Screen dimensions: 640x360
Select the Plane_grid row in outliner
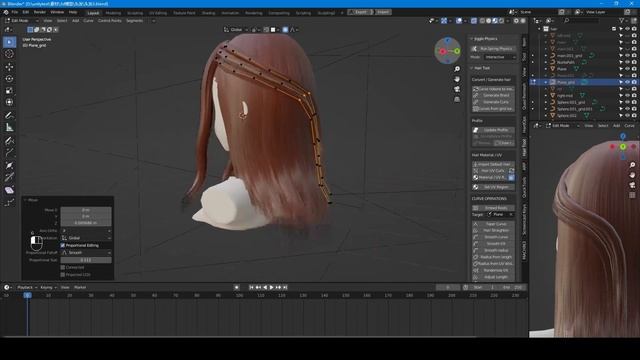pos(584,82)
